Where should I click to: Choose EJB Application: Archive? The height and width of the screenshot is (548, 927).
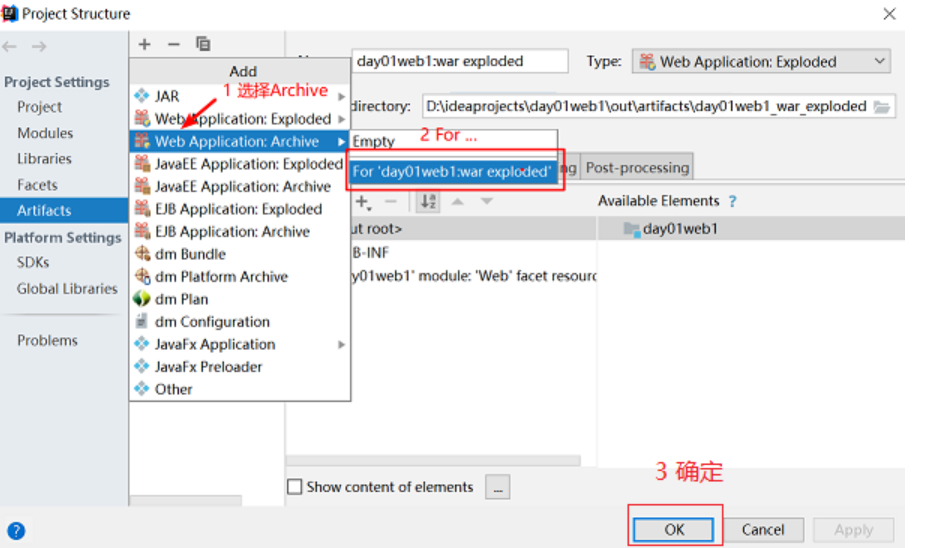(x=239, y=231)
